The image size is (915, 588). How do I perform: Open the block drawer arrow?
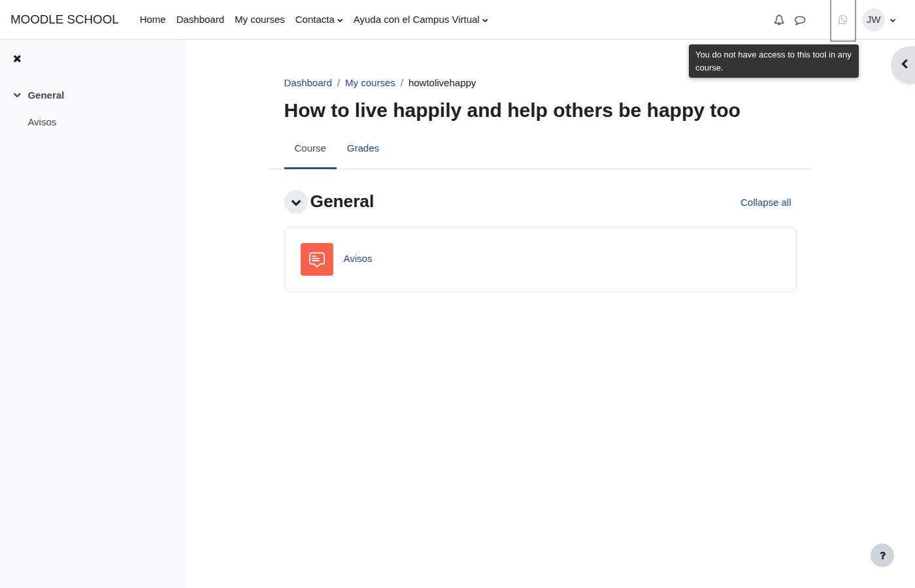coord(905,64)
